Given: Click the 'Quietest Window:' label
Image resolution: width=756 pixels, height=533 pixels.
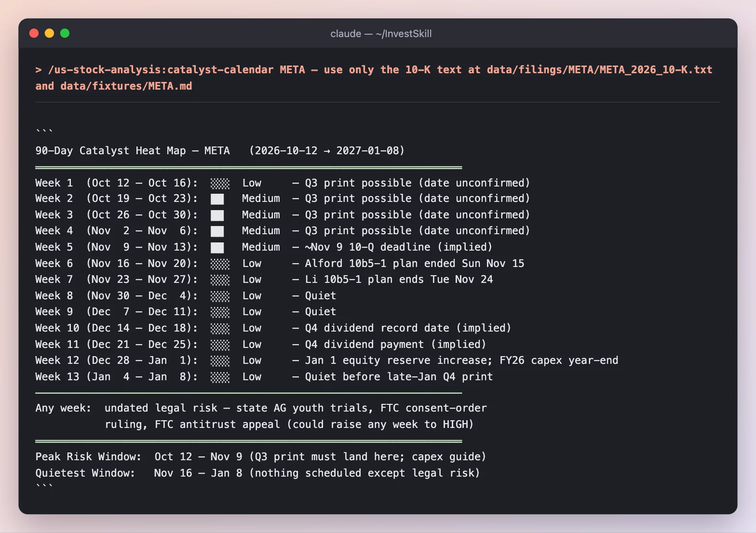Looking at the screenshot, I should [85, 473].
